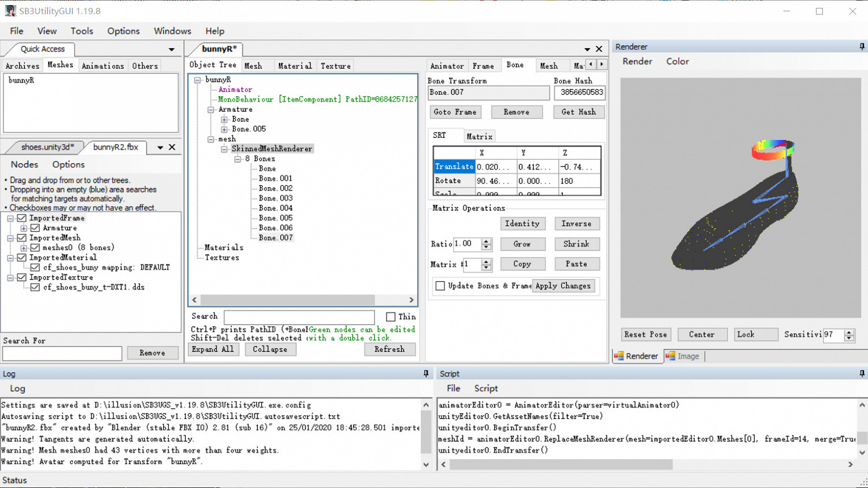
Task: Click the Script panel pushpin icon
Action: click(862, 374)
